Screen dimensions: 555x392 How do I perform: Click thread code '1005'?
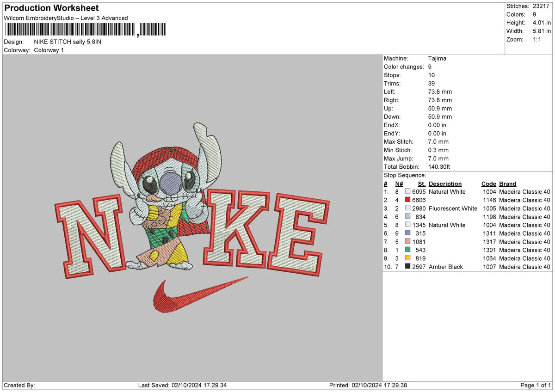click(x=490, y=208)
